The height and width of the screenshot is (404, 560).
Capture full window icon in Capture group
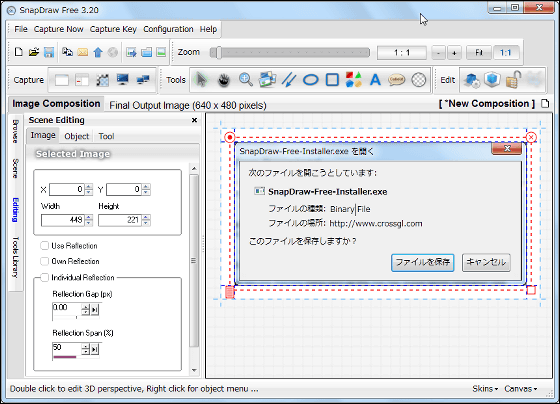coord(62,80)
